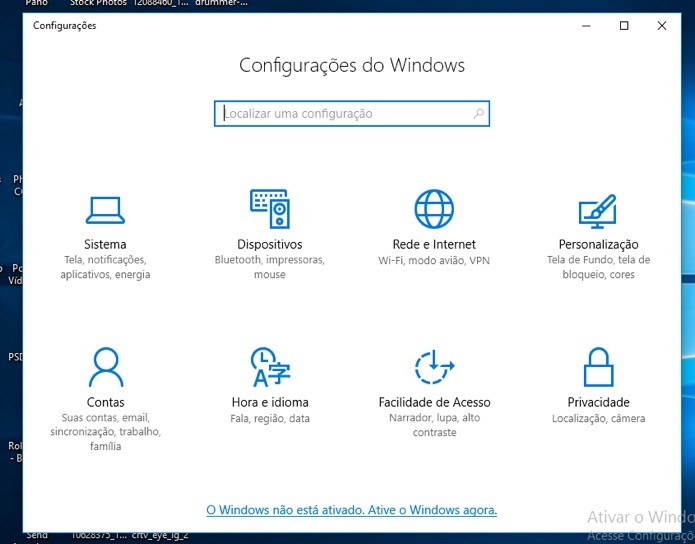Open the Contas person icon

pyautogui.click(x=105, y=367)
